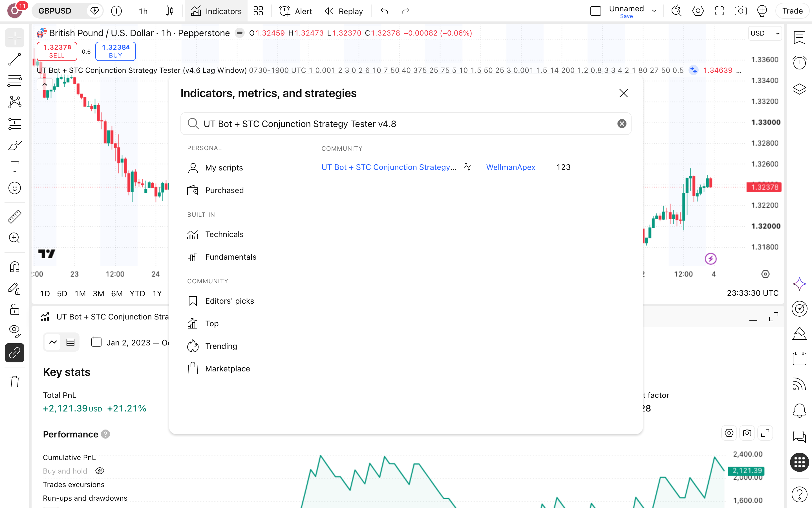Open the chart type candles selector
This screenshot has height=508, width=812.
pyautogui.click(x=169, y=11)
